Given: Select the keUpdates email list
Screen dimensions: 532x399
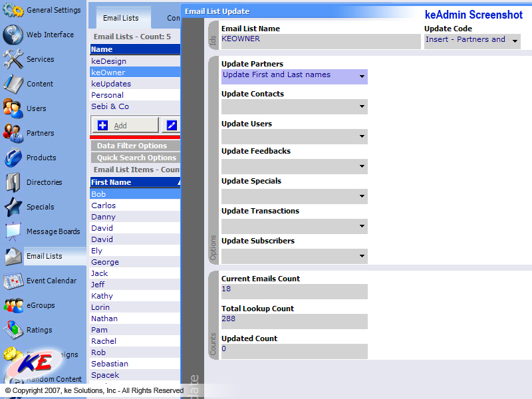Looking at the screenshot, I should 135,84.
